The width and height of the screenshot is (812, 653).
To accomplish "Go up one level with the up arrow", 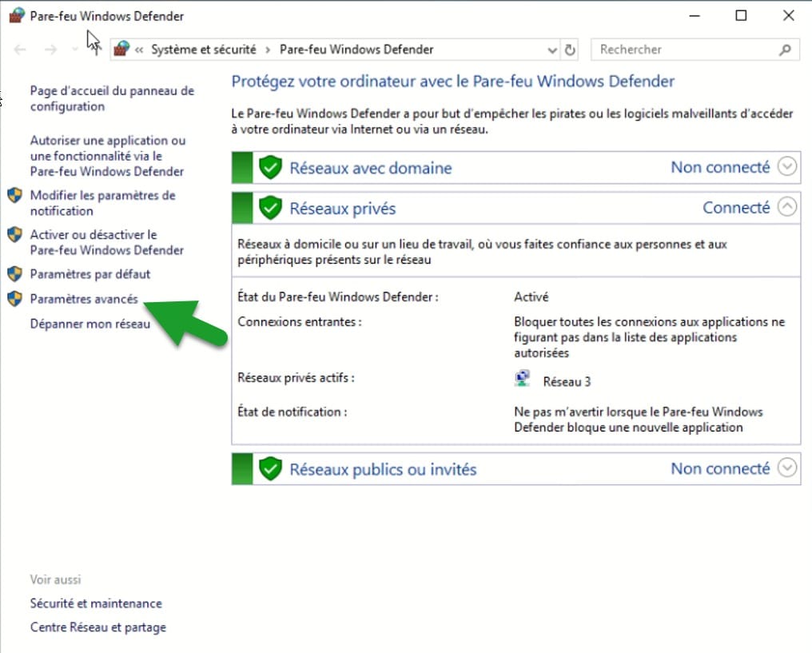I will [x=95, y=50].
